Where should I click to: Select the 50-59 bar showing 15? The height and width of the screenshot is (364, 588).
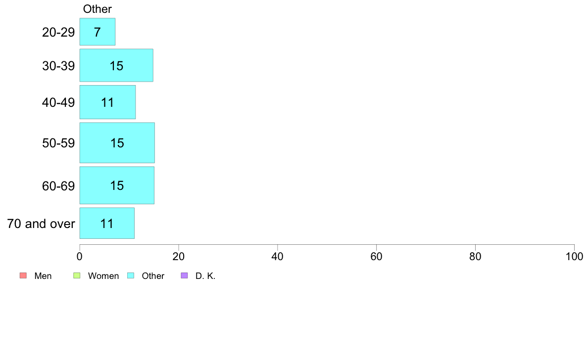[x=117, y=143]
